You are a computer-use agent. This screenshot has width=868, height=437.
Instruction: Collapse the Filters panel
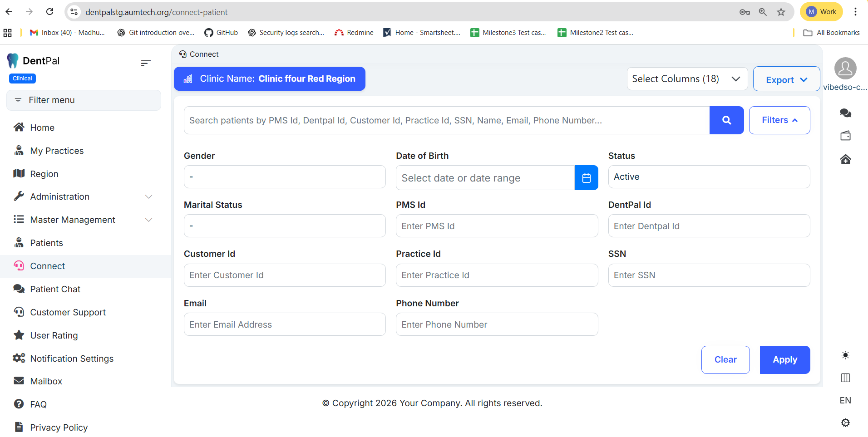tap(779, 120)
